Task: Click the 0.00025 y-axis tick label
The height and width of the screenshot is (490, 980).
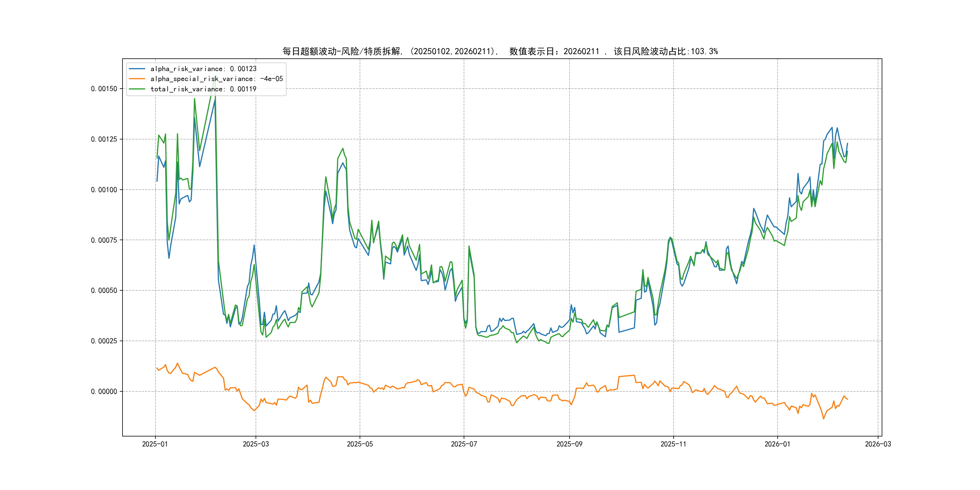Action: click(104, 341)
